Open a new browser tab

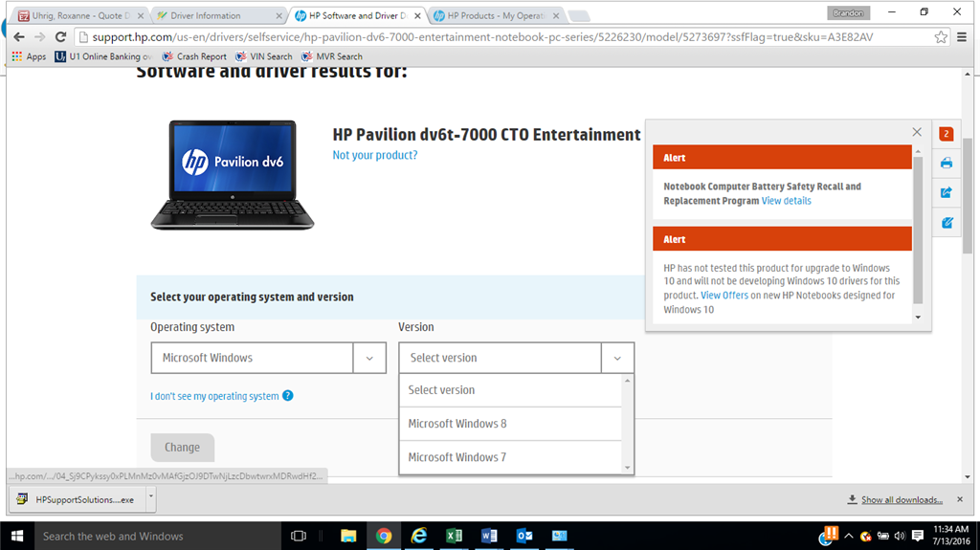coord(579,15)
